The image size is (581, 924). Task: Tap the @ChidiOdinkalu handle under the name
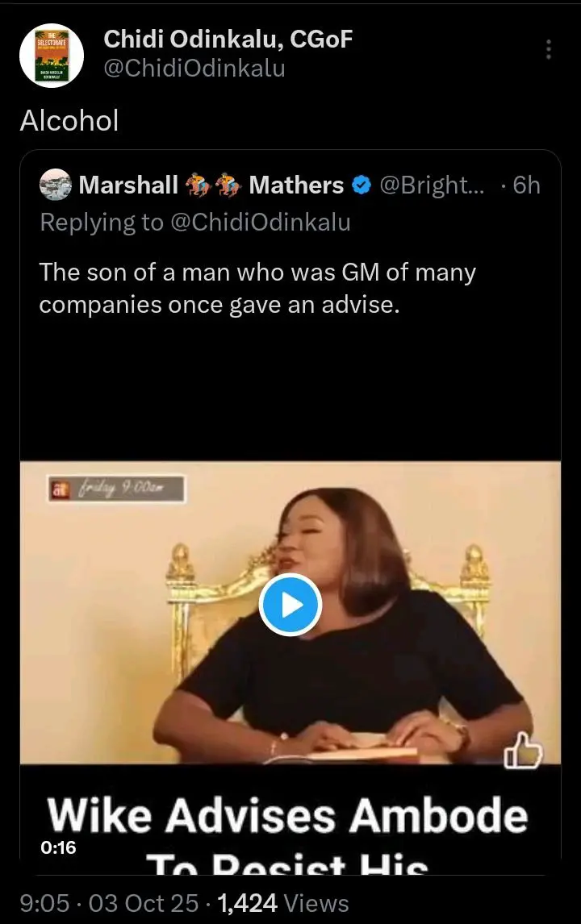point(196,69)
